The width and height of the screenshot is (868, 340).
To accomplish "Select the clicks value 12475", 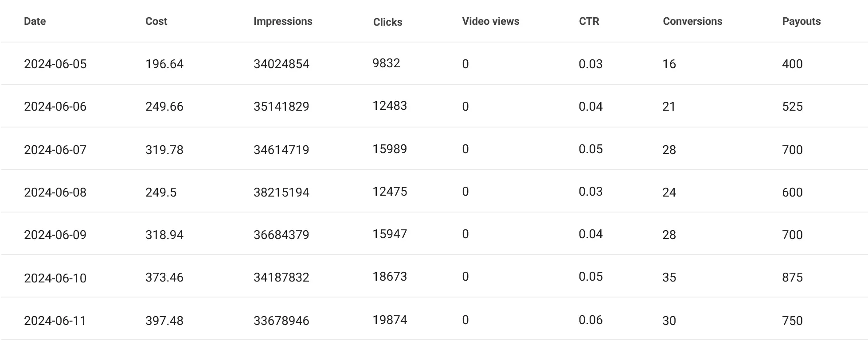I will pyautogui.click(x=389, y=192).
